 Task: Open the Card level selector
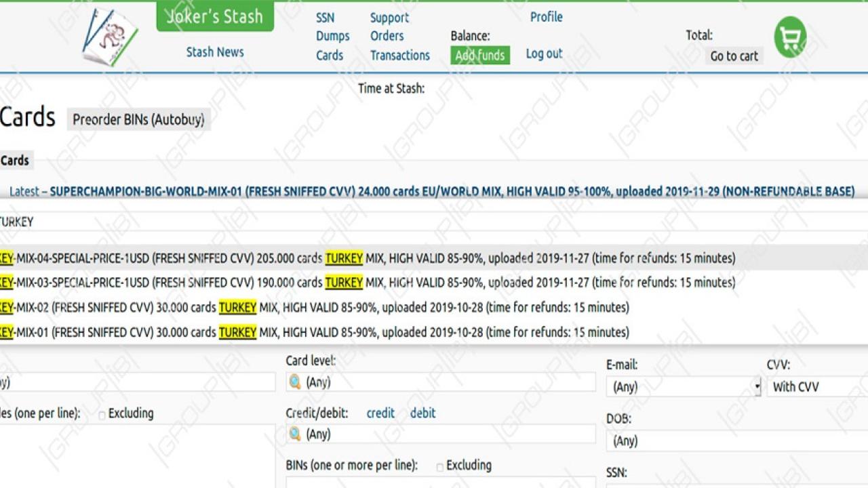tap(441, 382)
